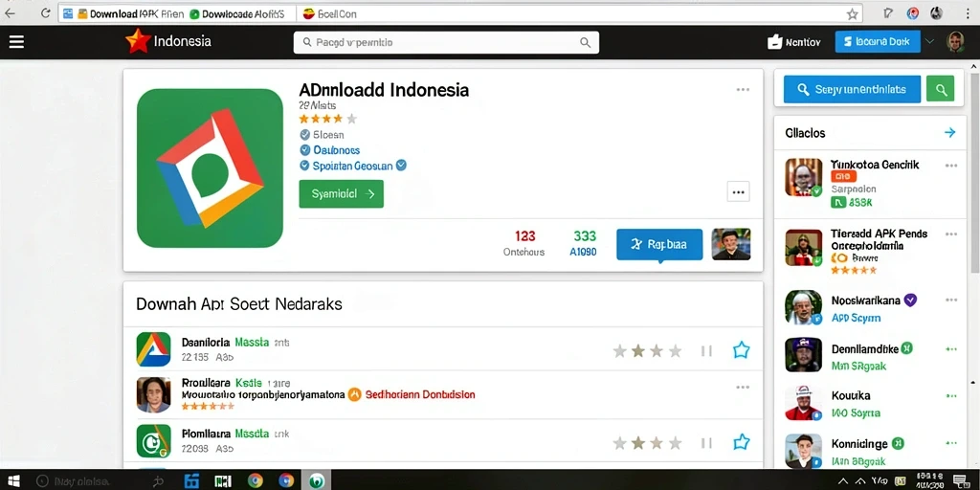
Task: Click the red Sedhorienn Donbidsion link
Action: click(x=419, y=395)
